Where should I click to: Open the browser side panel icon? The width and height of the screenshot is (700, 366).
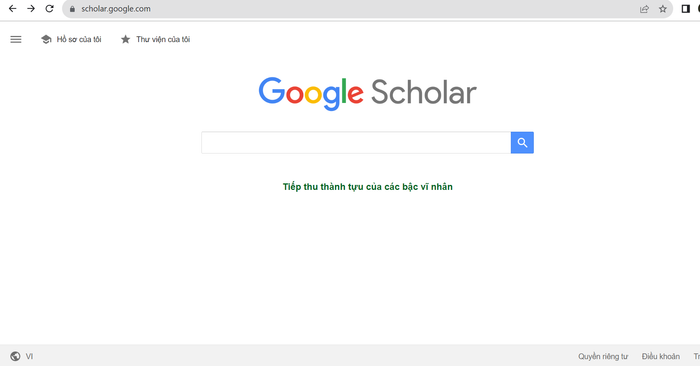pos(686,9)
